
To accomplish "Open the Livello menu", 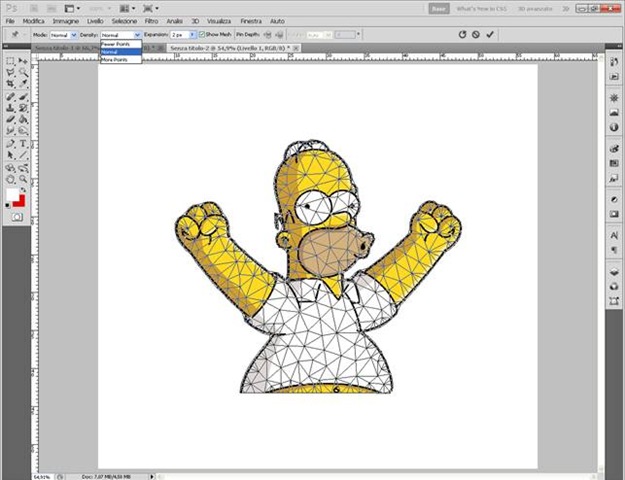I will [x=95, y=21].
